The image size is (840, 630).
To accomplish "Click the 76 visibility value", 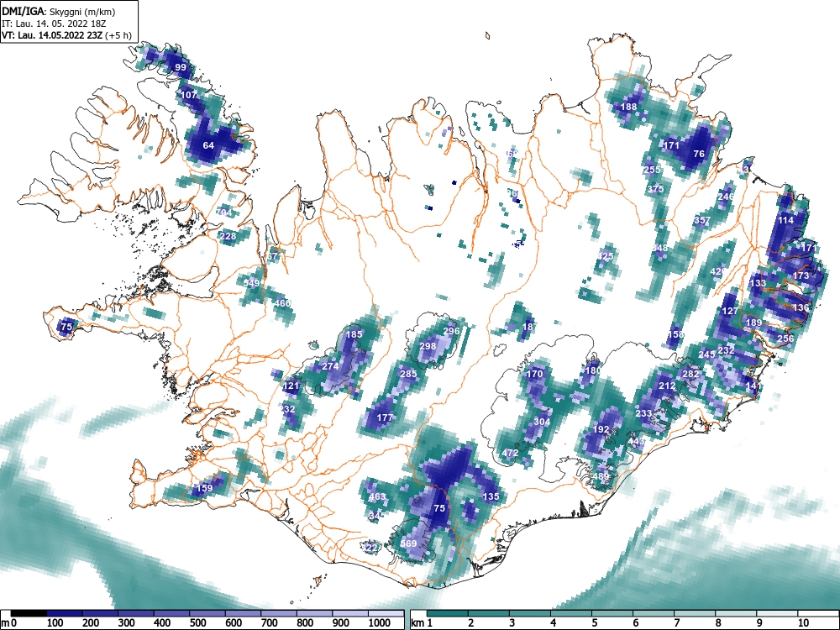I will point(699,154).
